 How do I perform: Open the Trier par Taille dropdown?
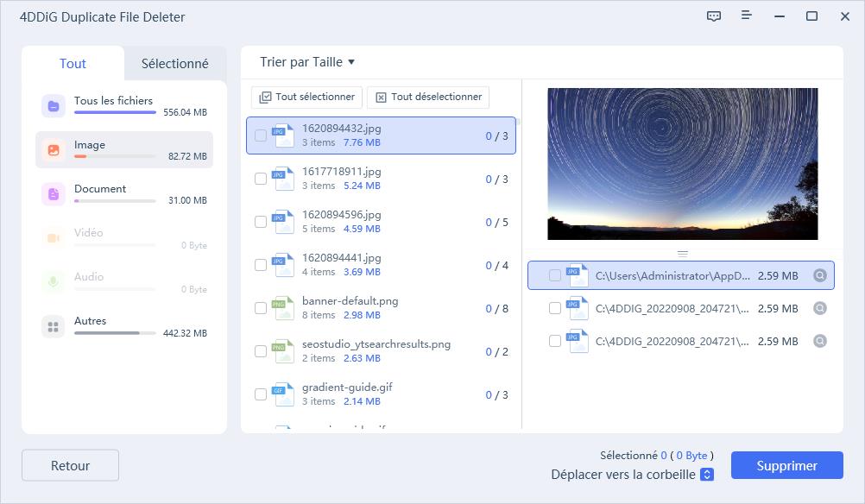point(307,62)
